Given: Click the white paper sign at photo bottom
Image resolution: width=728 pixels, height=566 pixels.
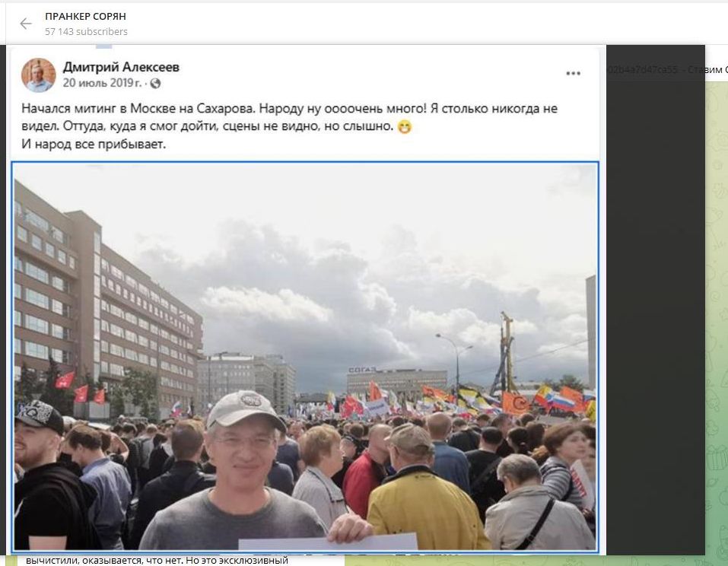Looking at the screenshot, I should (x=327, y=542).
